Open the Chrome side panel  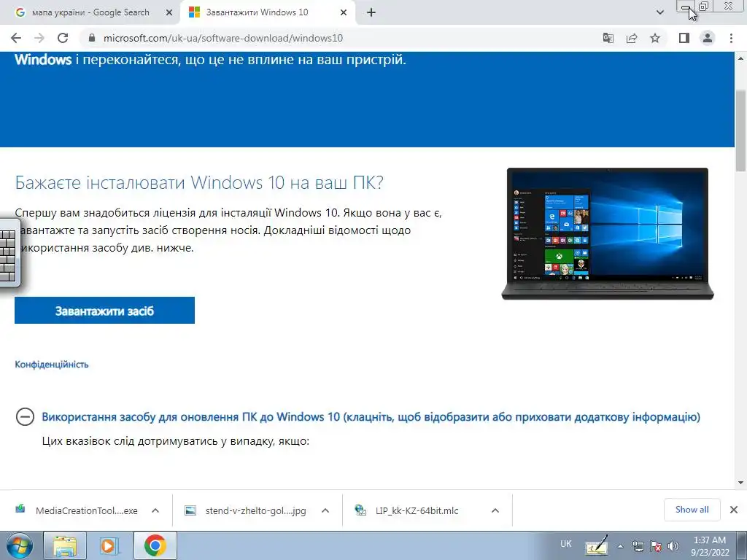click(684, 38)
